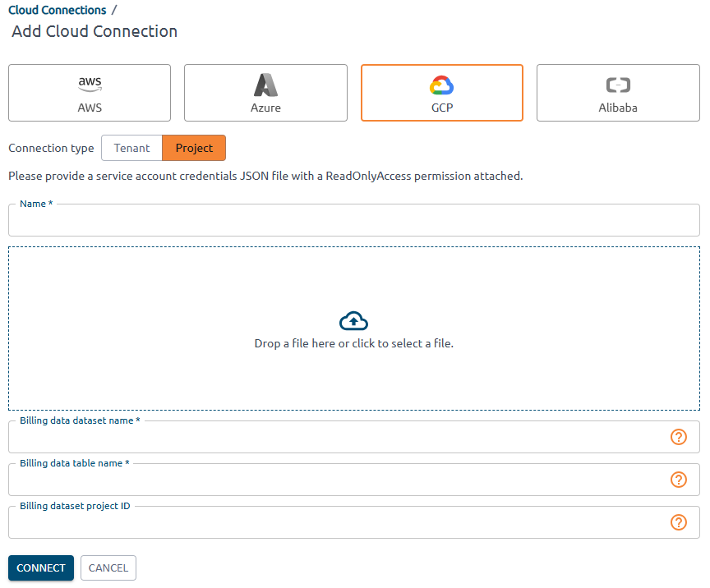The width and height of the screenshot is (710, 588).
Task: Select the Alibaba cloud provider icon
Action: pyautogui.click(x=617, y=83)
